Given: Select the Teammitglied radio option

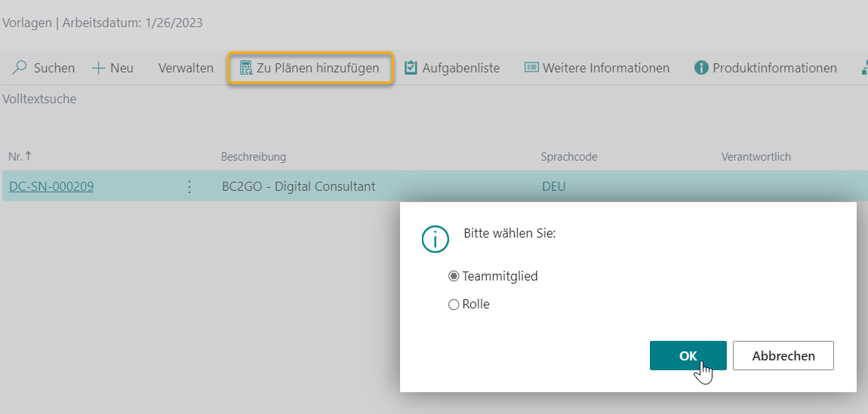Looking at the screenshot, I should [x=454, y=276].
